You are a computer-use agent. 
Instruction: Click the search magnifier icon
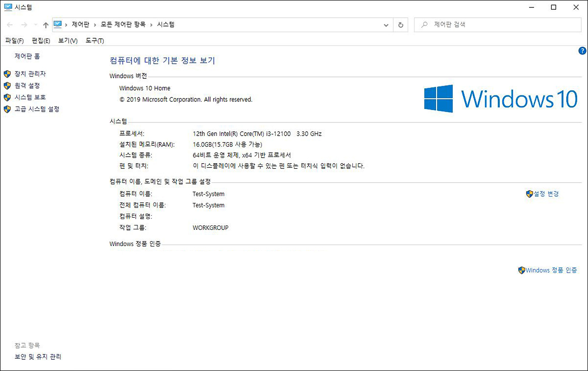[424, 25]
